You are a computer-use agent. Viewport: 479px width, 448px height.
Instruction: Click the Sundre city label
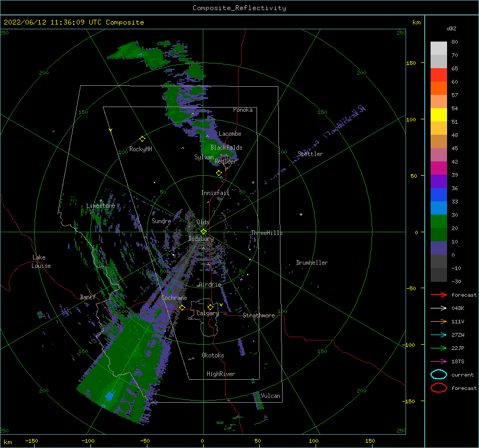tap(161, 221)
